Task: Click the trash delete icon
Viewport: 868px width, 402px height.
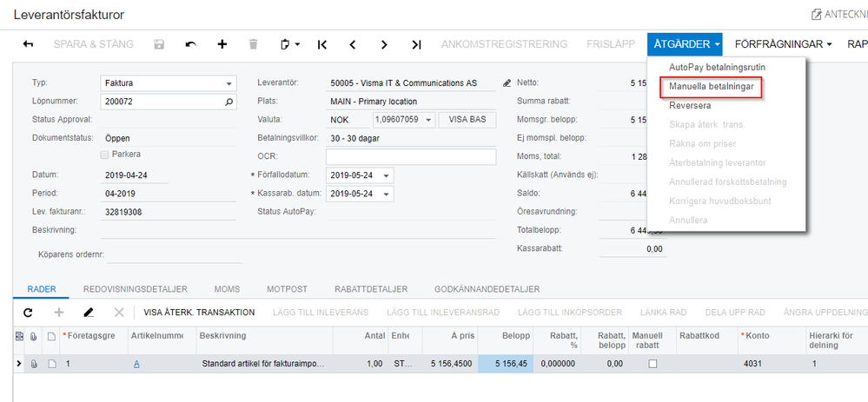Action: 253,44
